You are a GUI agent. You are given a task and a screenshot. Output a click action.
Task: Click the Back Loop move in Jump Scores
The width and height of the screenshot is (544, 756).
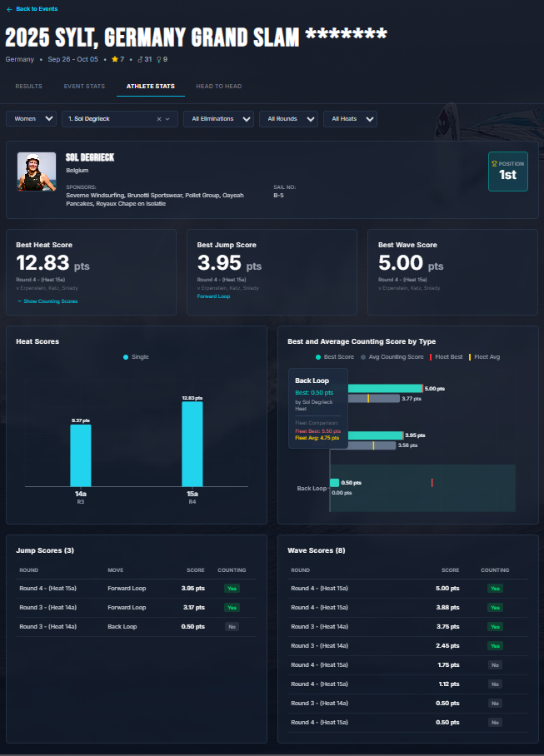pos(122,627)
